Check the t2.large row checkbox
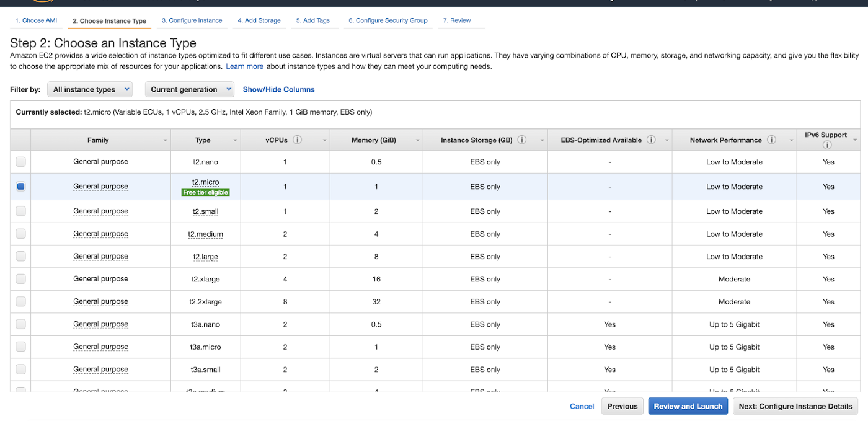 coord(20,256)
